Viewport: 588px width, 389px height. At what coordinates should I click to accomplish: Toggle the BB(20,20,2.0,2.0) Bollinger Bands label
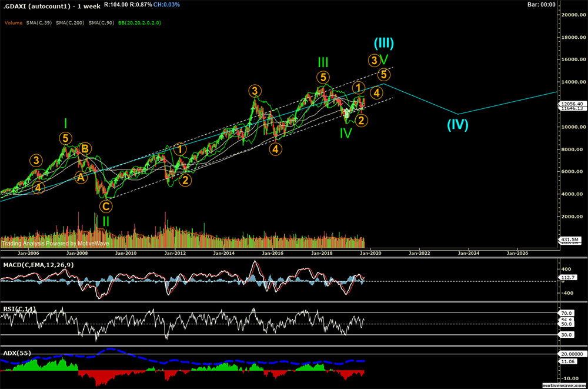click(141, 22)
